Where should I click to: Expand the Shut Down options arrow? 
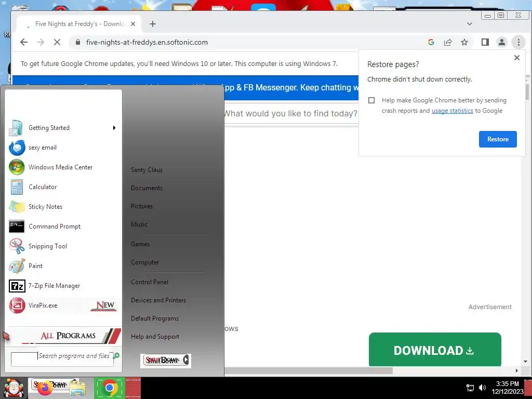point(186,360)
